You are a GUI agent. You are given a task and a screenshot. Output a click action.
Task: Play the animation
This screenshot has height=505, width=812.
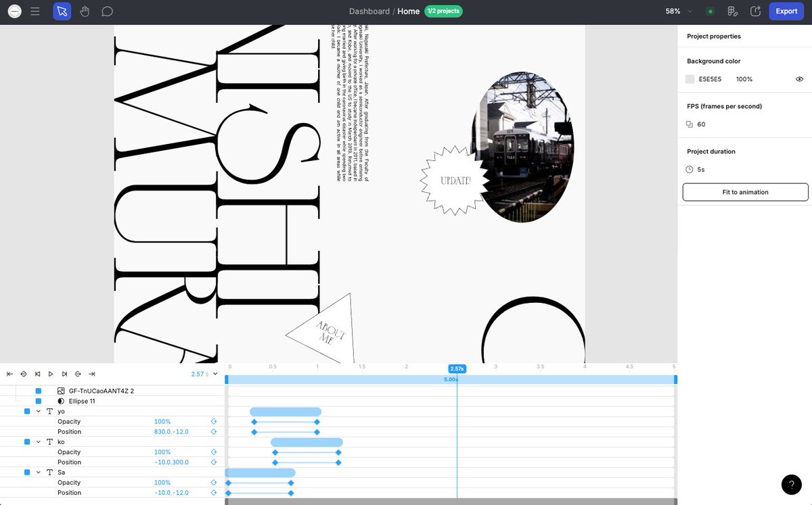tap(51, 373)
